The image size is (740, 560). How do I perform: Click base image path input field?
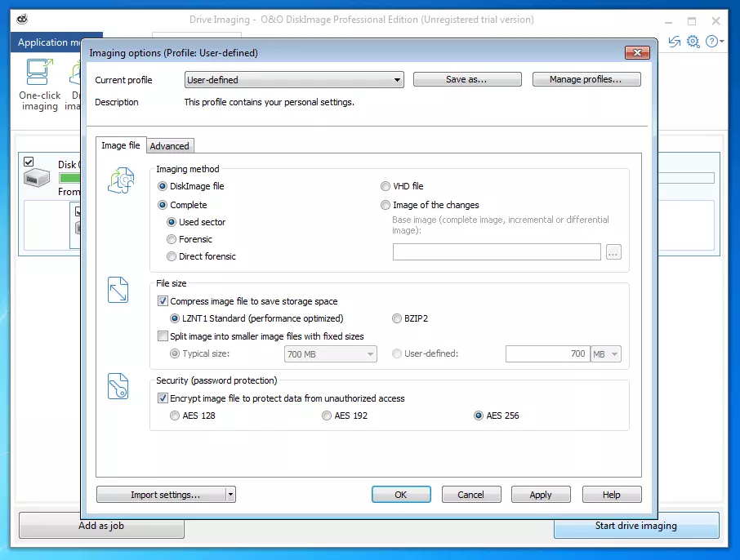(x=497, y=252)
